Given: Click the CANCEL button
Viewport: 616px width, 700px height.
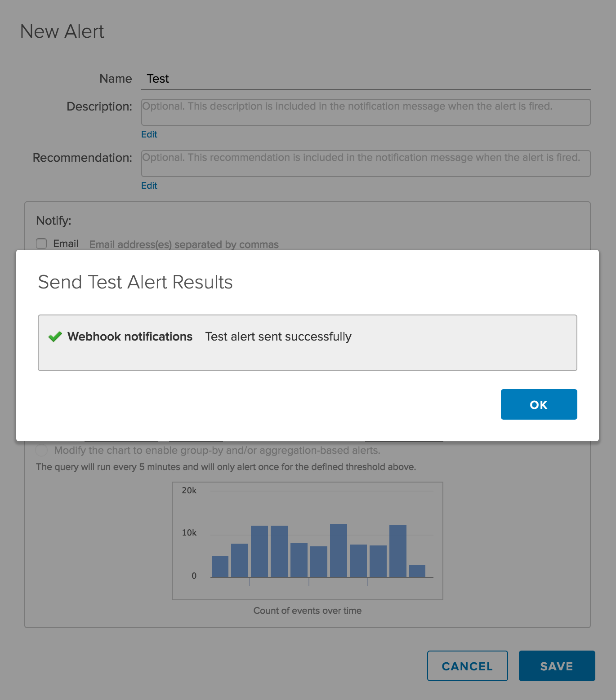Looking at the screenshot, I should click(467, 666).
